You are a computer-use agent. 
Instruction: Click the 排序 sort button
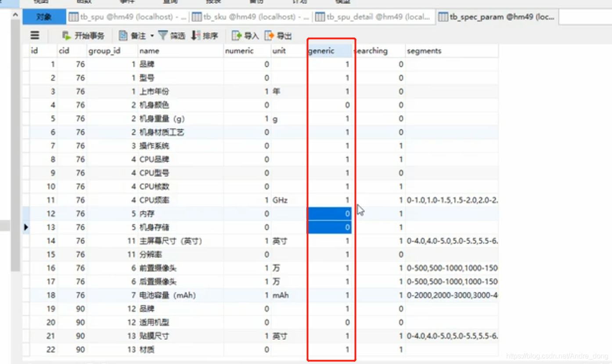[205, 36]
